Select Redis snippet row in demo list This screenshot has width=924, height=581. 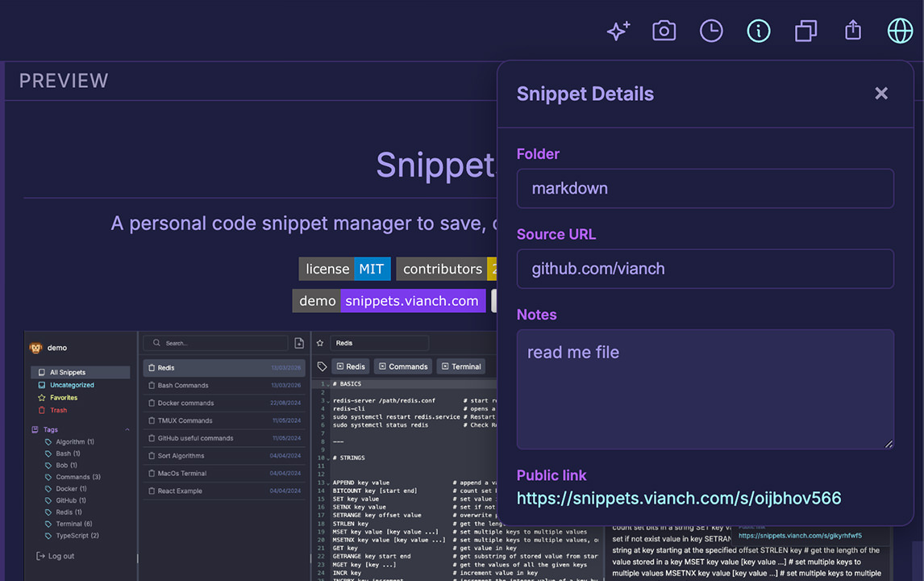[x=224, y=368]
